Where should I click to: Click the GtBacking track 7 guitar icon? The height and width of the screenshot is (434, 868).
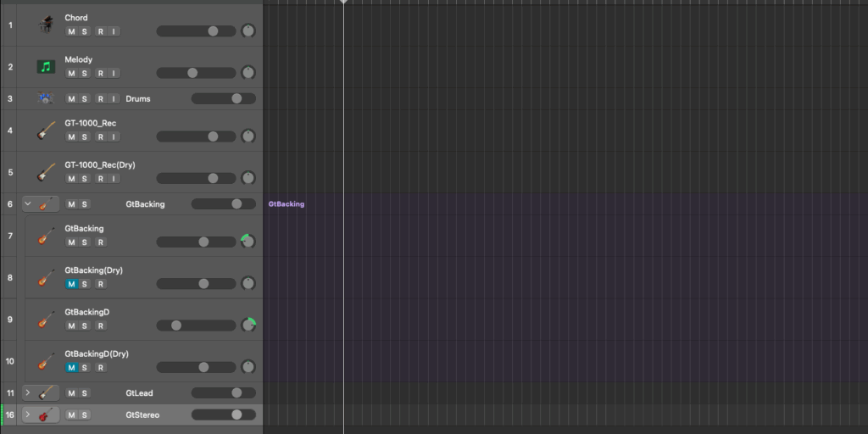pyautogui.click(x=46, y=236)
